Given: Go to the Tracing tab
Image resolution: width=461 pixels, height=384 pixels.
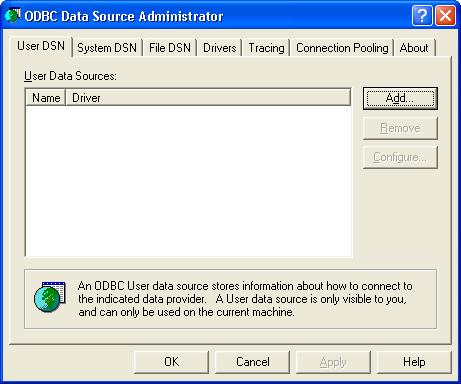Looking at the screenshot, I should point(266,48).
